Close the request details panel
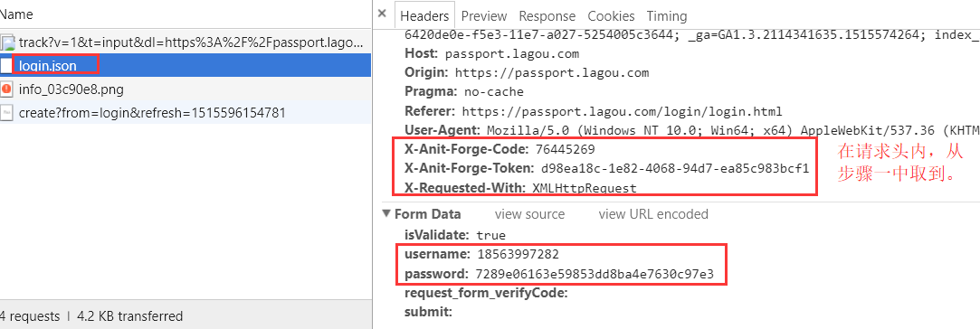This screenshot has height=329, width=980. [x=383, y=14]
